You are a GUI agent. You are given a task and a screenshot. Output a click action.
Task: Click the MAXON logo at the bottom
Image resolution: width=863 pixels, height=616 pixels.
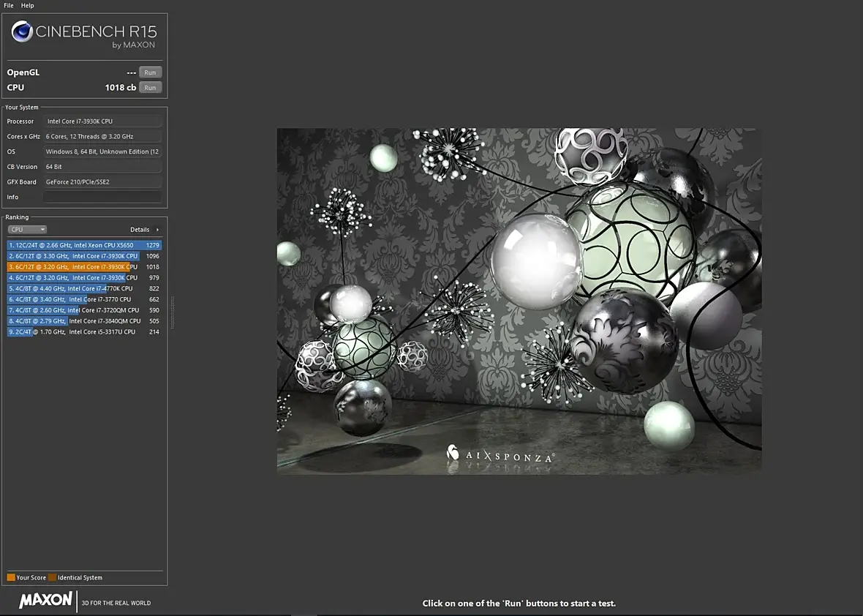[x=45, y=601]
